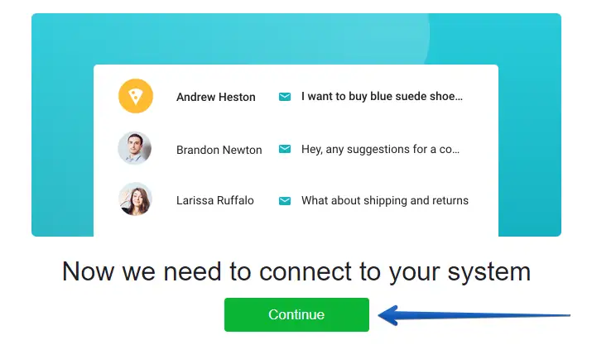Click the envelope icon in Brandon Newton's row
Screen dimensions: 592x364
[x=285, y=149]
